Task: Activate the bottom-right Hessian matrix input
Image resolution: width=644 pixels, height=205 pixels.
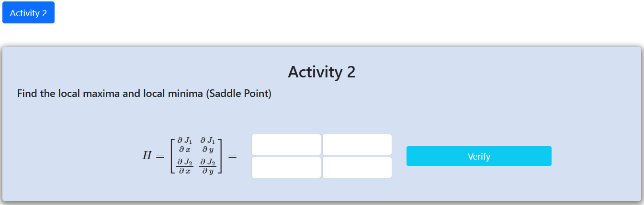Action: click(357, 167)
